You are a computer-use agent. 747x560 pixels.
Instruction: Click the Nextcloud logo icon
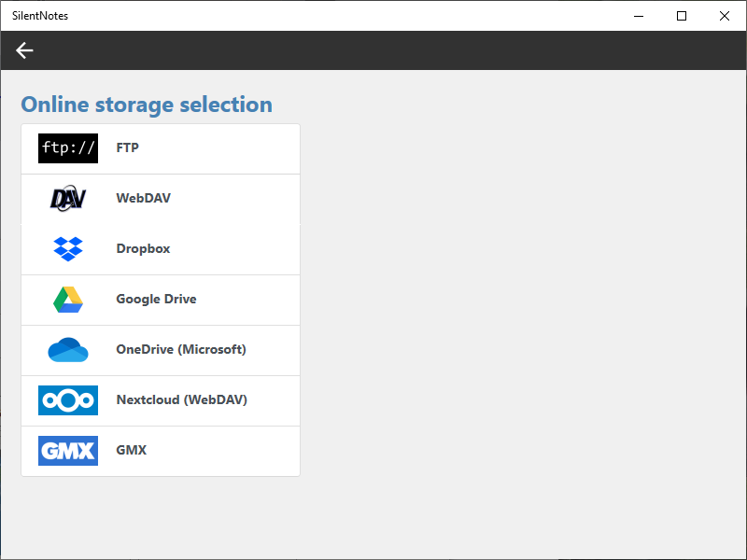point(68,400)
